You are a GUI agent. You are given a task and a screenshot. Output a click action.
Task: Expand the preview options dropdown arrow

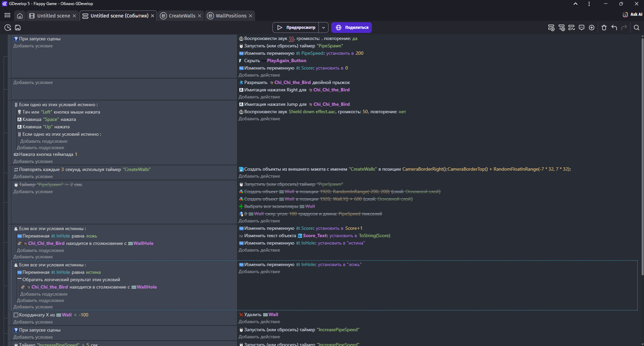(324, 28)
